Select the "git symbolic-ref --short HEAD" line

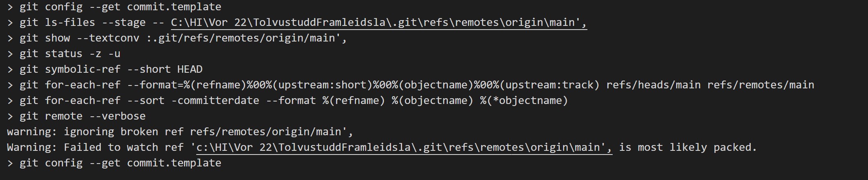[105, 69]
